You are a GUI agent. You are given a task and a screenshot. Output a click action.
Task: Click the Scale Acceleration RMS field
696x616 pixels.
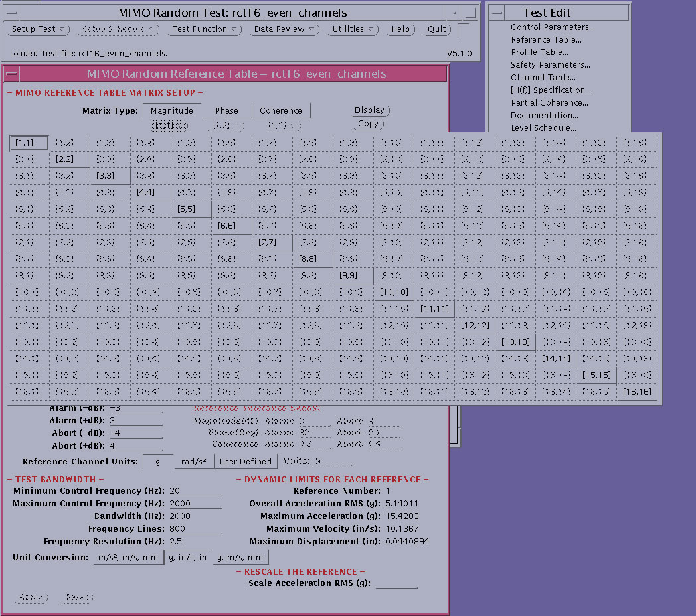click(396, 583)
